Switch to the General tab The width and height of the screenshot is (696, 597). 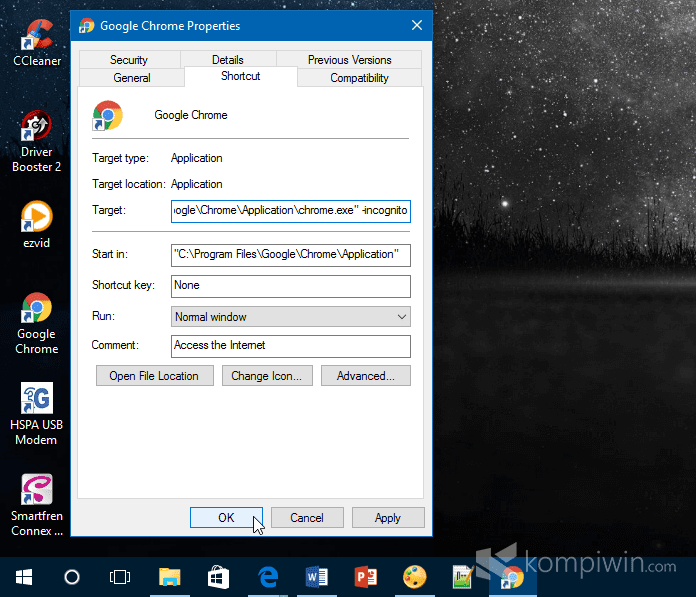click(132, 78)
